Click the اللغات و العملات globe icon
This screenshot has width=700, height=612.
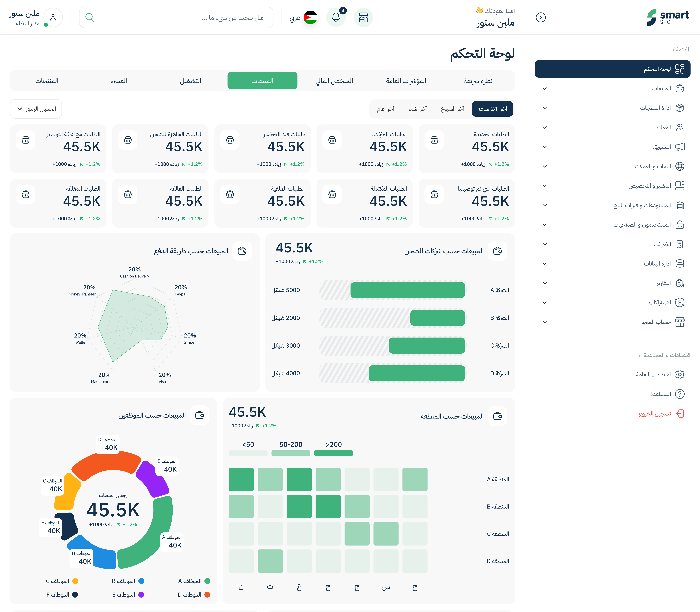[x=680, y=166]
